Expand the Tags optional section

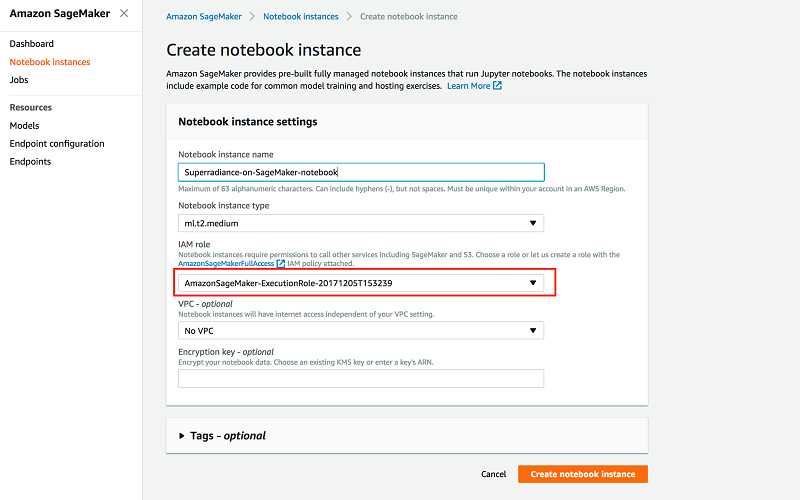(x=181, y=436)
